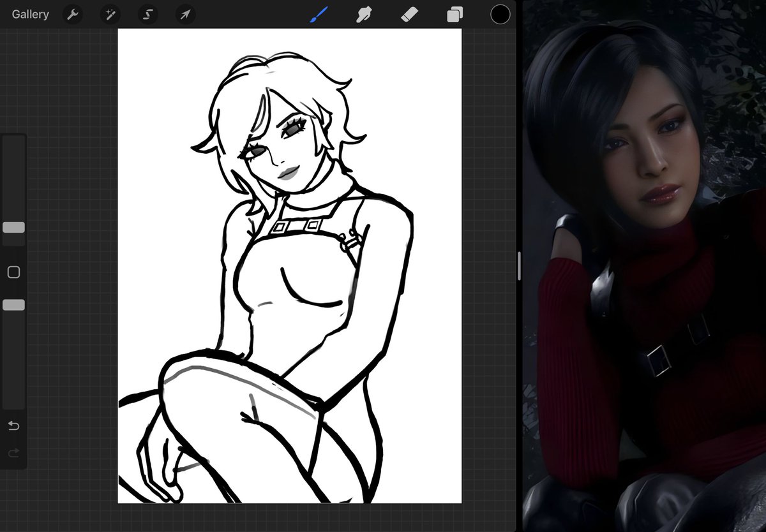Redo the last undone stroke
This screenshot has height=532, width=766.
(13, 452)
